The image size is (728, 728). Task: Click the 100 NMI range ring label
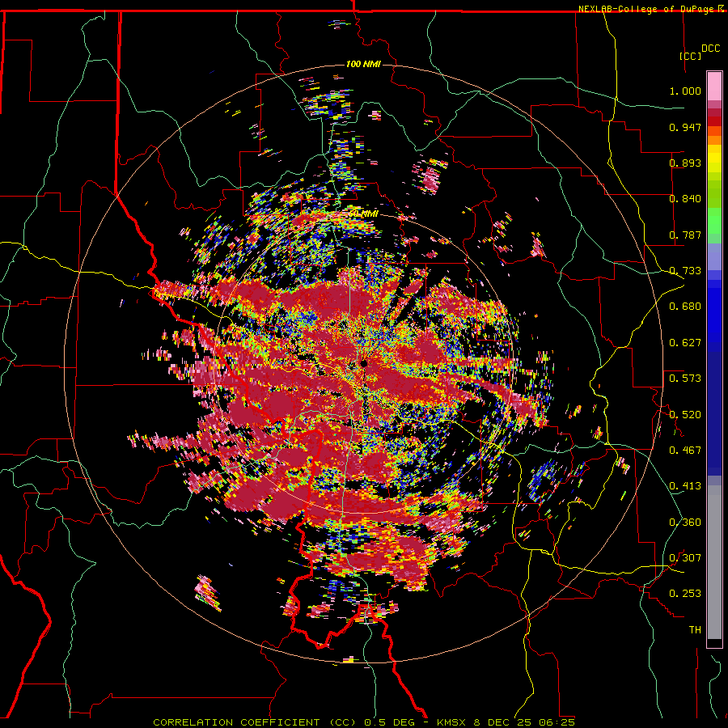pos(363,64)
